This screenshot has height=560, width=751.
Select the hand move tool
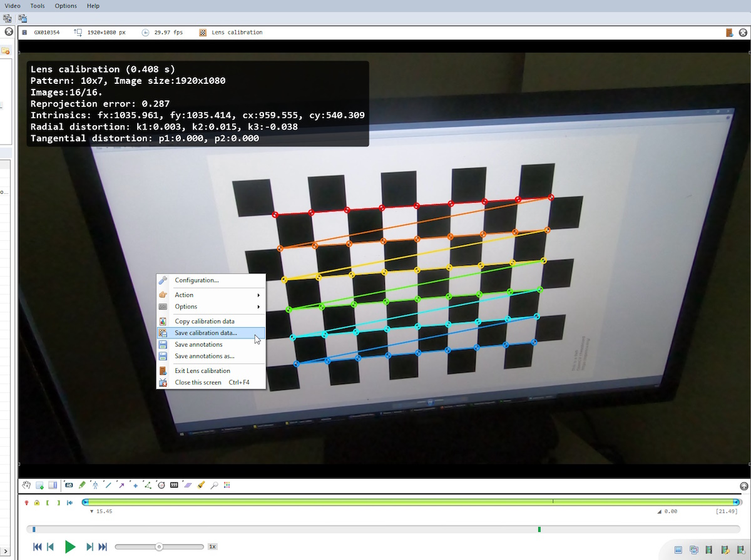coord(26,485)
